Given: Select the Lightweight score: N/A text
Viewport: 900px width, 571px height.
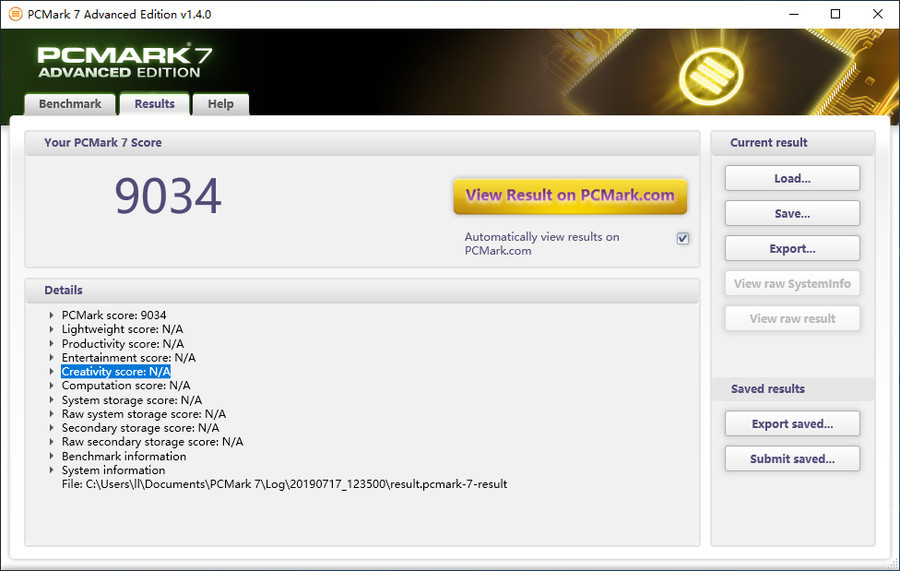Looking at the screenshot, I should point(122,329).
